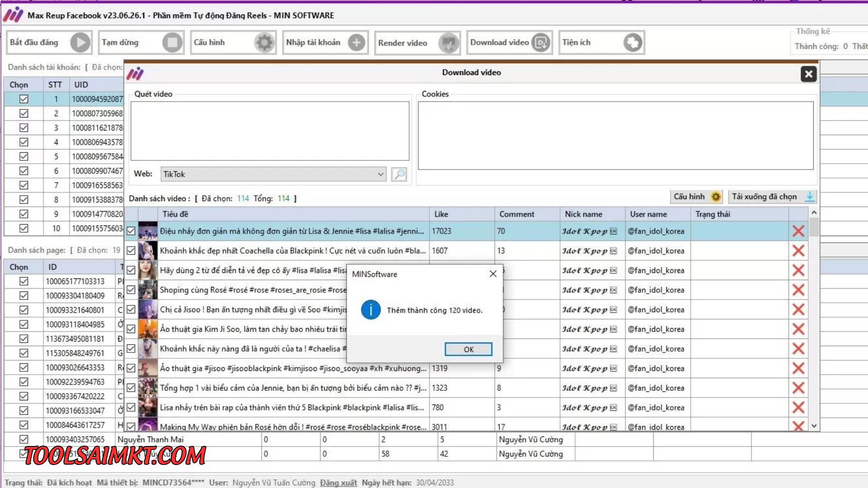Uncheck account STT 1 checkbox
Viewport: 868px width, 488px height.
pyautogui.click(x=24, y=99)
